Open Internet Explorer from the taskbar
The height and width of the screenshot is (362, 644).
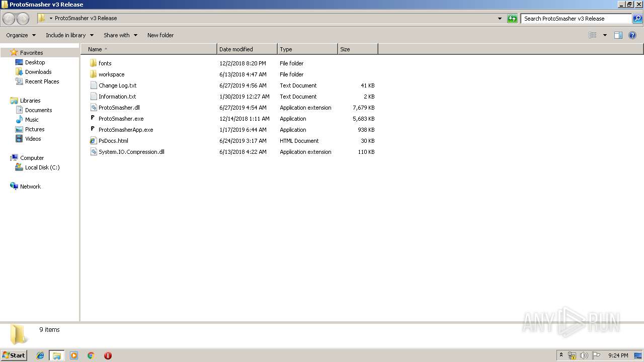click(x=40, y=355)
